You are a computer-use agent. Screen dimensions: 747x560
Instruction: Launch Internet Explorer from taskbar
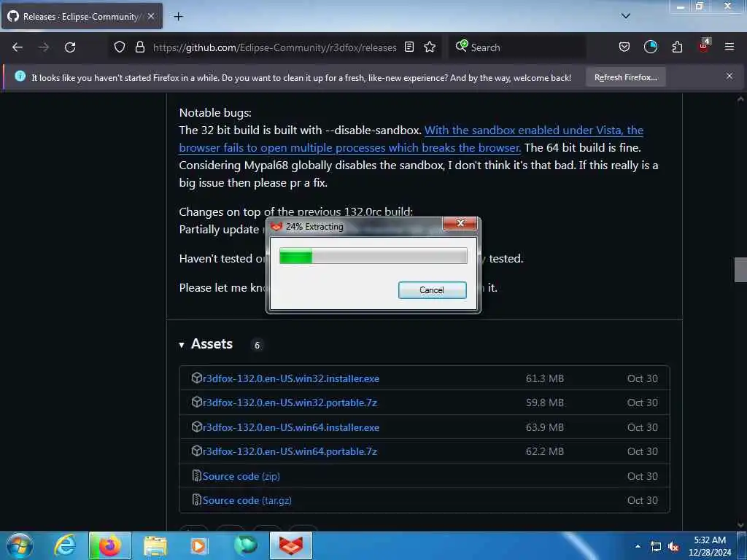click(x=64, y=545)
